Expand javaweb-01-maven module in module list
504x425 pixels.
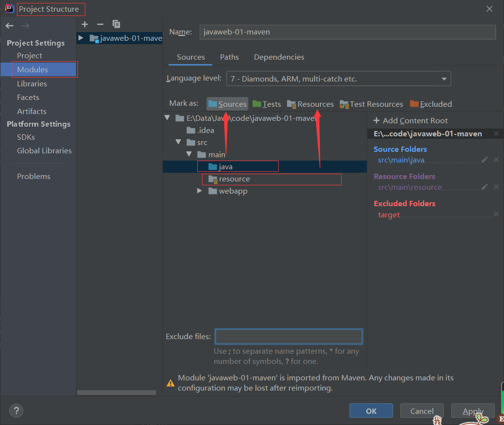tap(81, 38)
